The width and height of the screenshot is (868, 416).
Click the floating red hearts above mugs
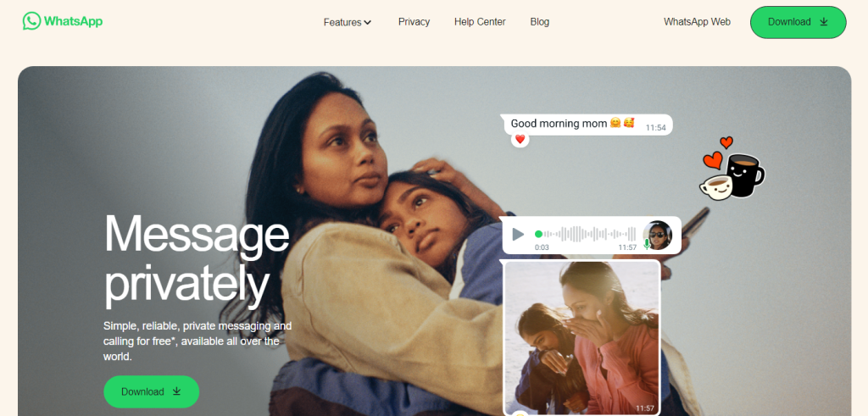click(718, 153)
